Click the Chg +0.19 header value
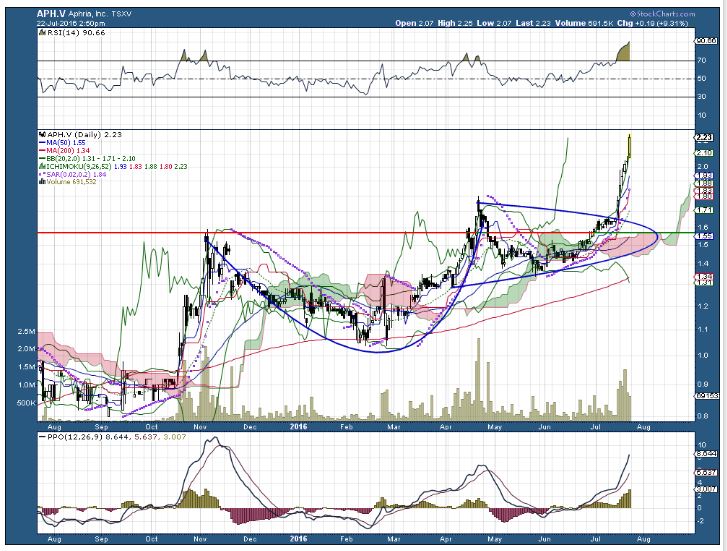727x551 pixels. coord(653,23)
